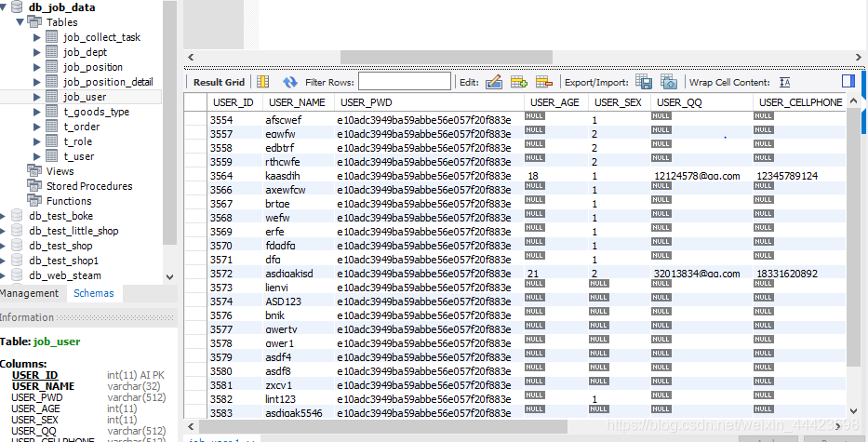Select cell with user name kaasdih

299,176
